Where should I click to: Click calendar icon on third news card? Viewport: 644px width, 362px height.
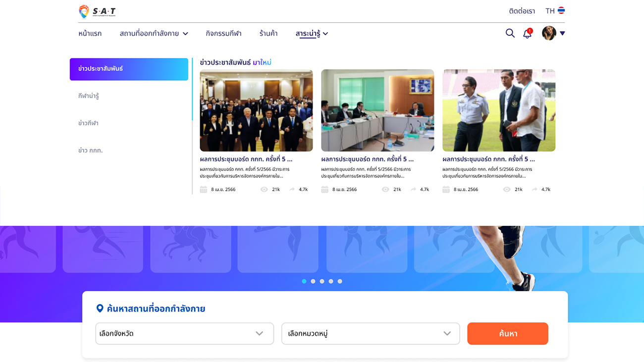446,189
